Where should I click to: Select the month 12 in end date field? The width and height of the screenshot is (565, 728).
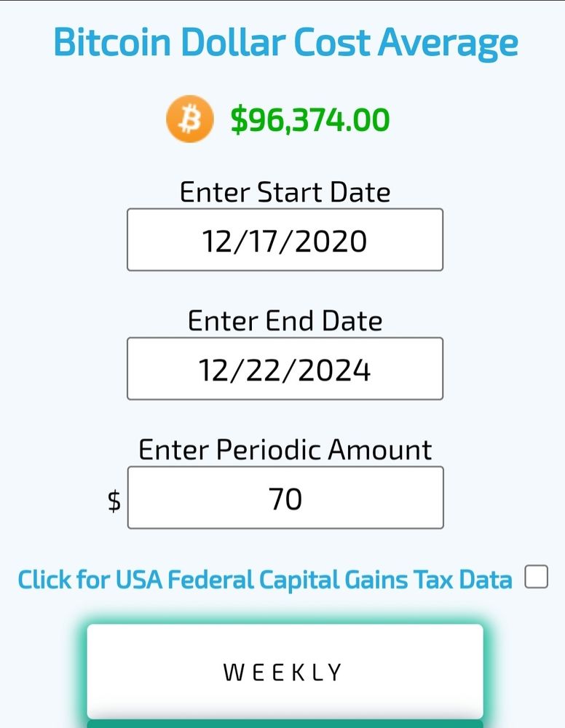[213, 371]
